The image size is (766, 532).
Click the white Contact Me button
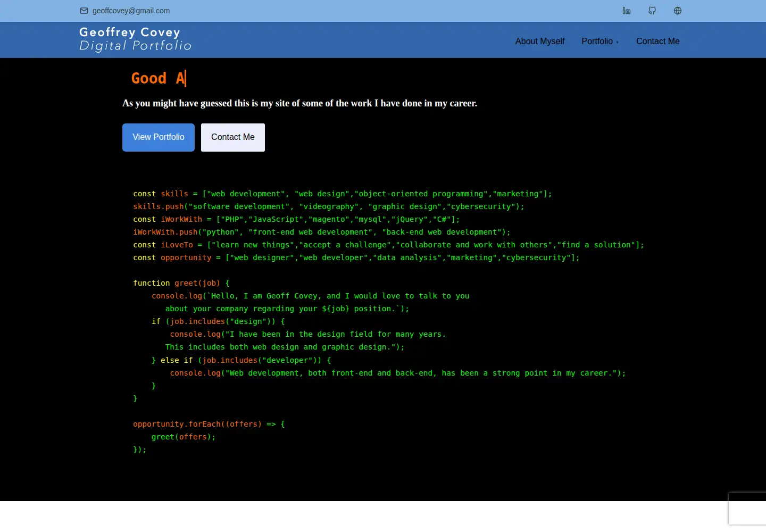point(233,137)
